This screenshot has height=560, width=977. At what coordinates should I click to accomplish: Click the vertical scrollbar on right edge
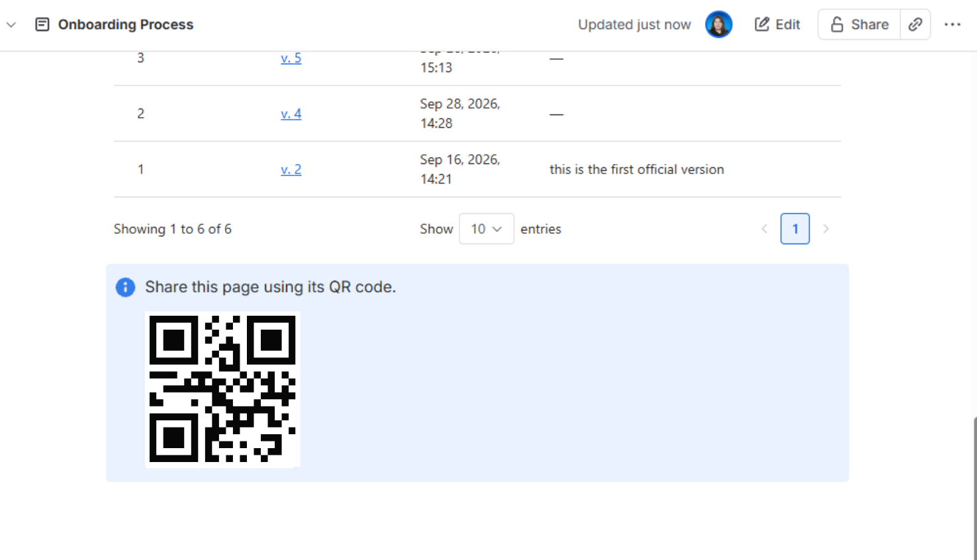[974, 489]
